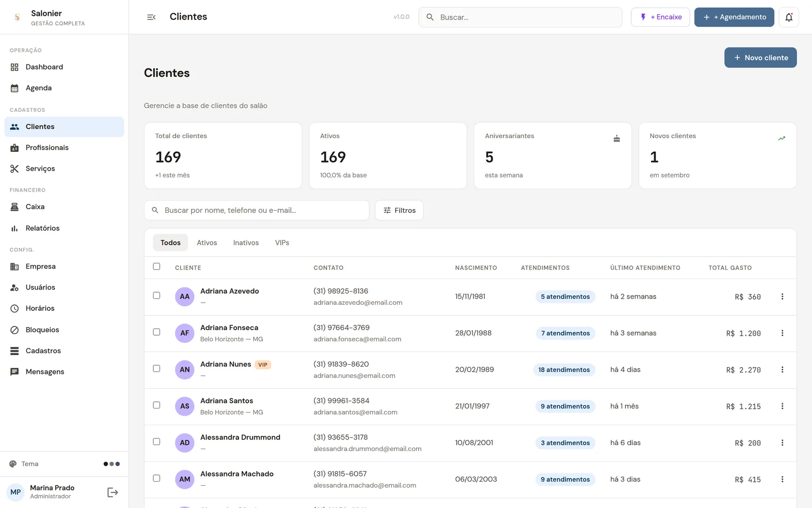This screenshot has height=508, width=812.
Task: Switch to the Inativos tab
Action: (246, 243)
